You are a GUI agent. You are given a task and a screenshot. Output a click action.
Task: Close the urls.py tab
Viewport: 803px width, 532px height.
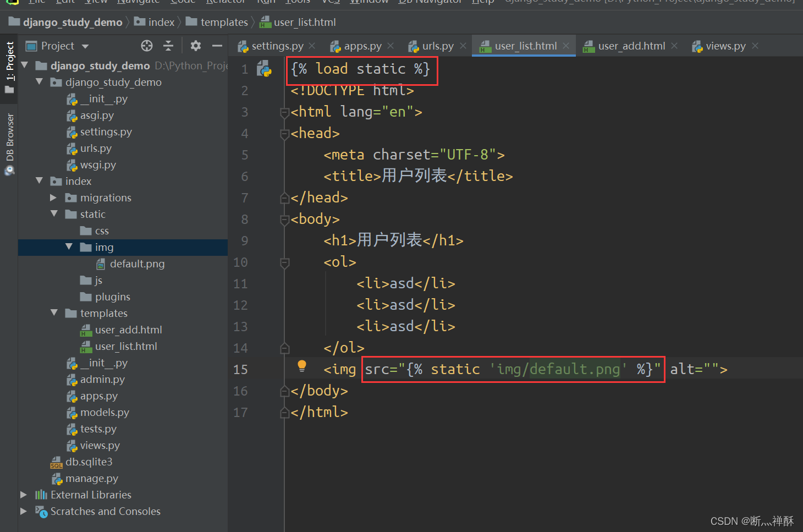point(463,46)
